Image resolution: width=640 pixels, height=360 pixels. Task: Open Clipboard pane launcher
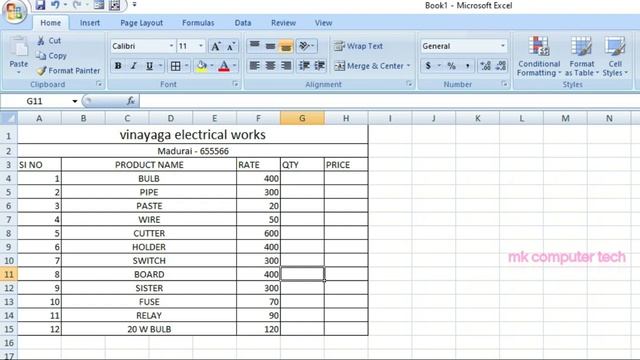click(99, 84)
